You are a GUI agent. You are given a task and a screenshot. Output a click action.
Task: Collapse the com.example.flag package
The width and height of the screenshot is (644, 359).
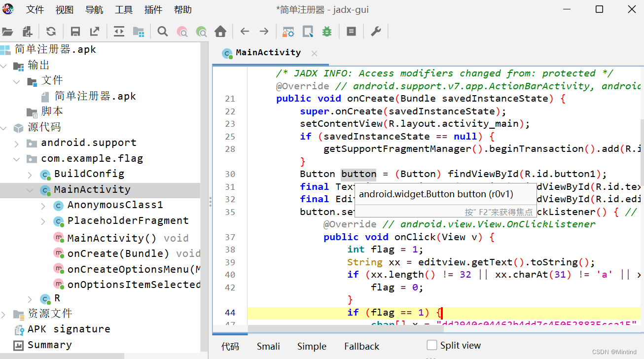click(x=17, y=159)
